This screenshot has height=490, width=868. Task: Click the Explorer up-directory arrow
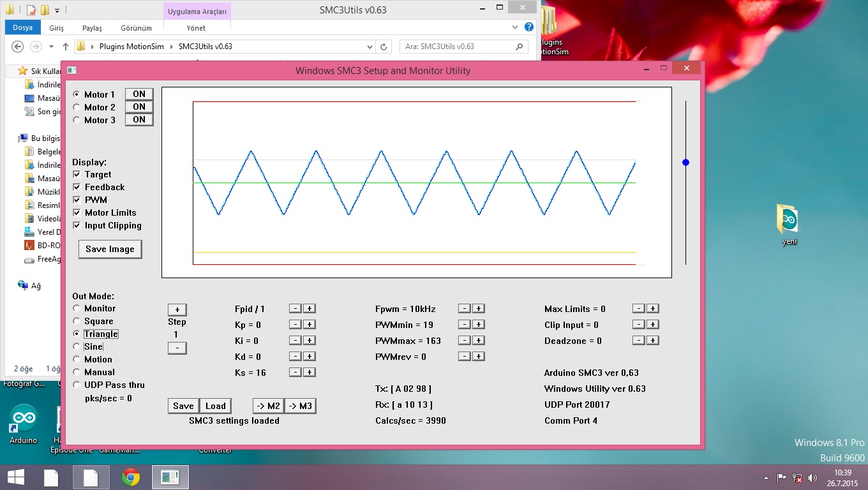[66, 47]
